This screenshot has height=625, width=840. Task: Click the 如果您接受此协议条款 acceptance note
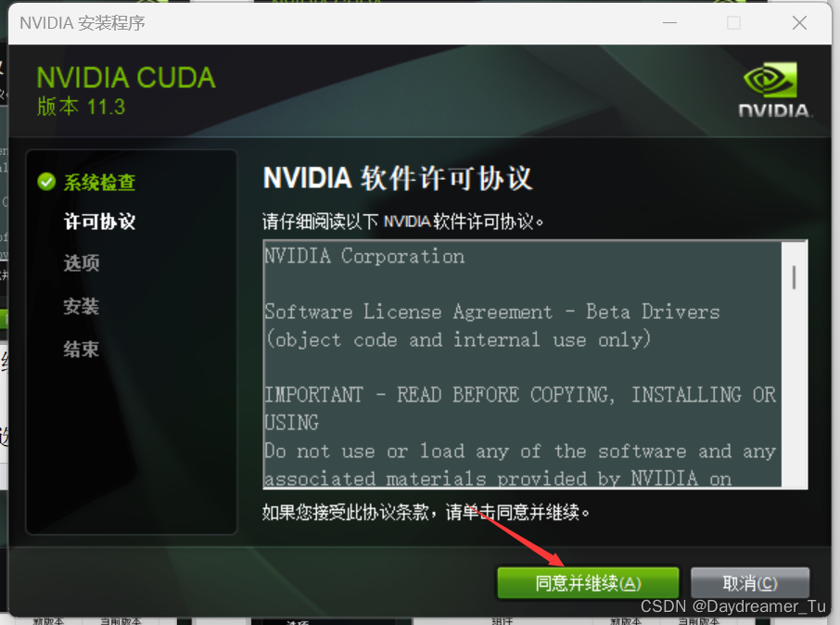(426, 513)
